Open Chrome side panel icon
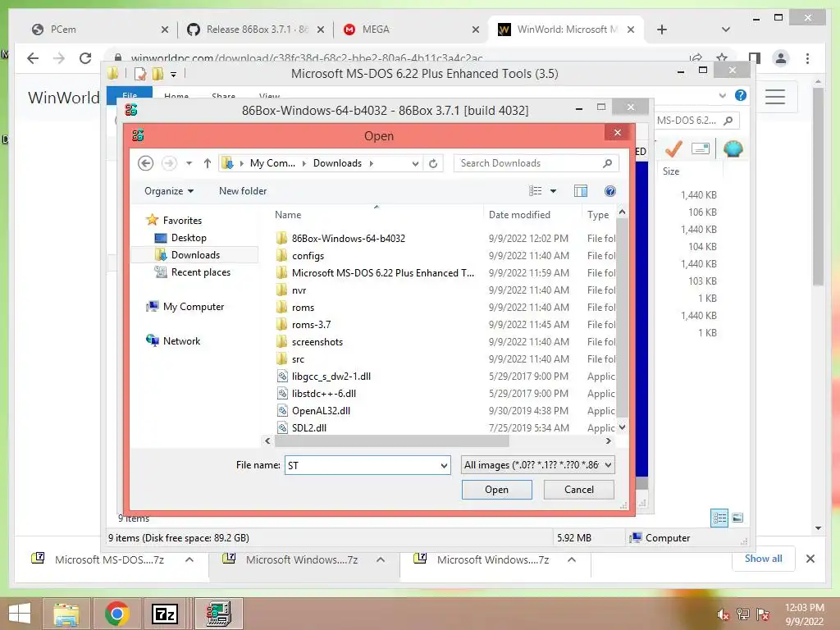The height and width of the screenshot is (630, 840). [x=755, y=58]
